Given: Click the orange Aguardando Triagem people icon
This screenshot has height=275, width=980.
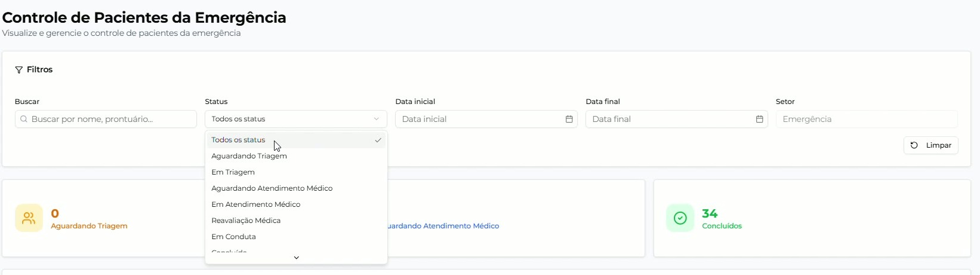Looking at the screenshot, I should click(29, 218).
